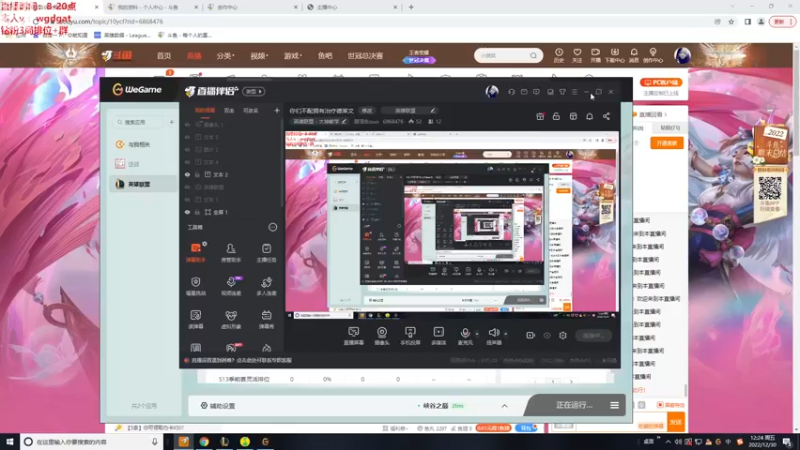Open WeGame running menu lines icon
Screen dimensions: 800x450
pos(614,406)
